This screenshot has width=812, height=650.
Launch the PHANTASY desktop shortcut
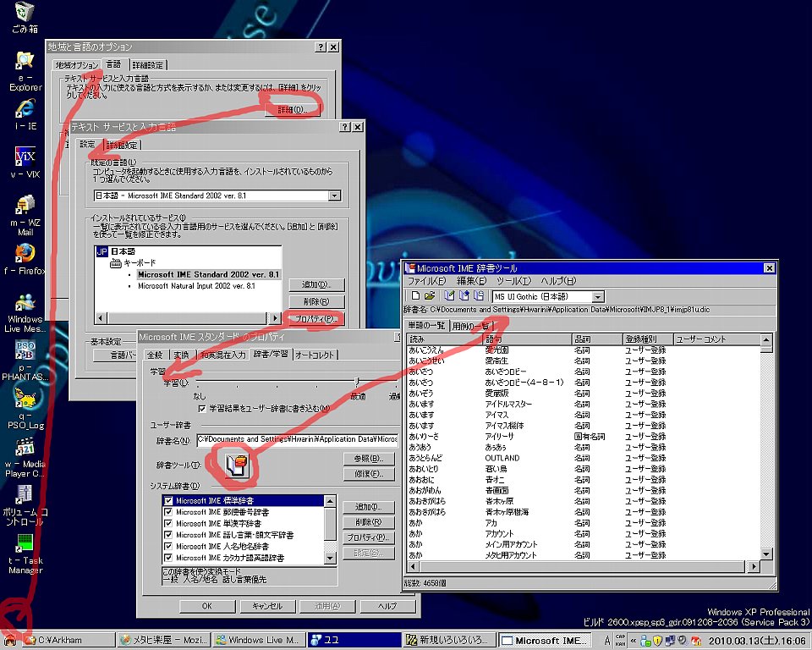click(25, 361)
